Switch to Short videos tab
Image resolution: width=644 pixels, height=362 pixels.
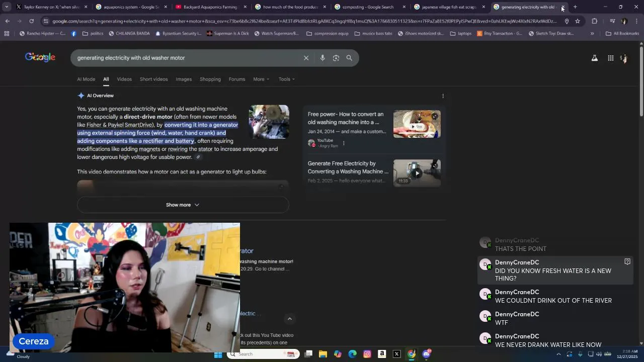tap(153, 79)
